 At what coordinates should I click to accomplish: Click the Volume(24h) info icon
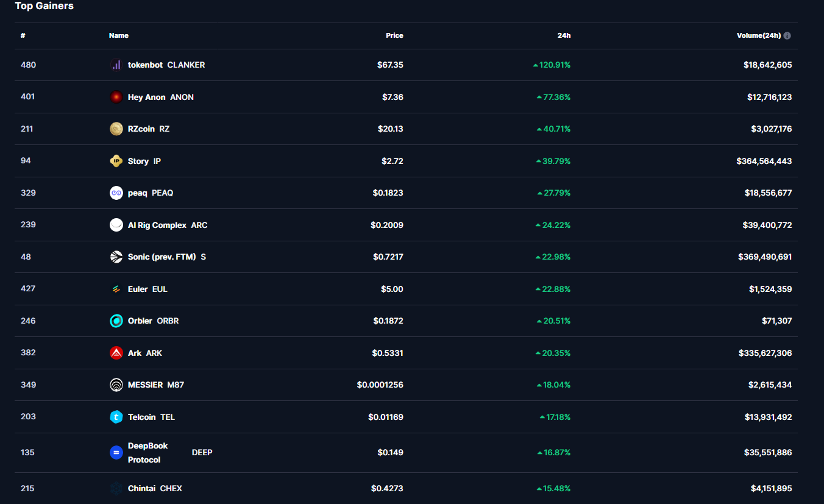(787, 35)
